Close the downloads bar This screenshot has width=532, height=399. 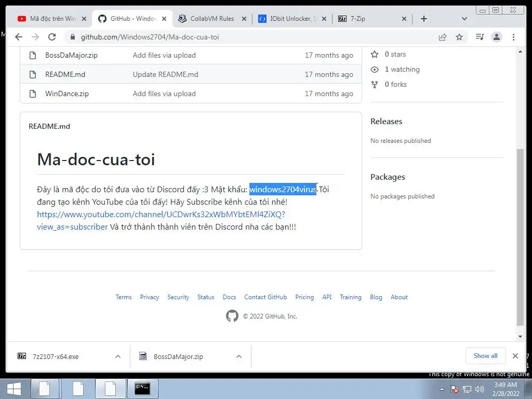coord(515,356)
